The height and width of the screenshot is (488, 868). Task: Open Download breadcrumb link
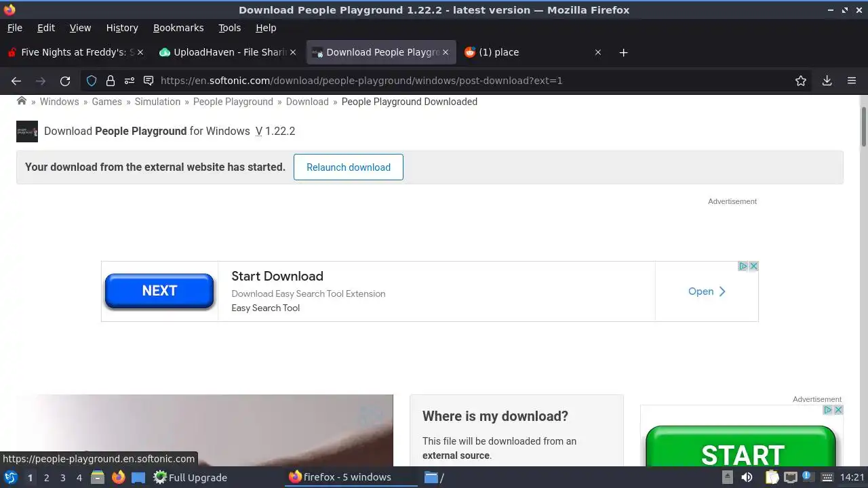pos(307,102)
